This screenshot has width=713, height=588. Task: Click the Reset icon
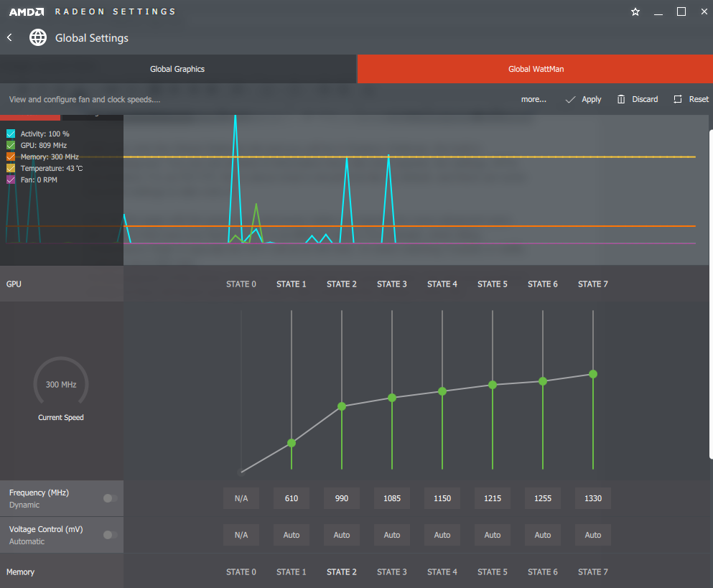click(678, 99)
